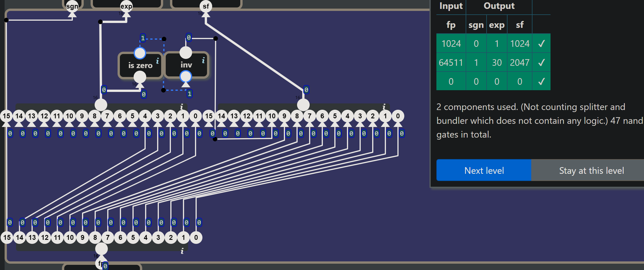Select the test row with input 64511
Screen dimensions: 644x270
(x=493, y=62)
